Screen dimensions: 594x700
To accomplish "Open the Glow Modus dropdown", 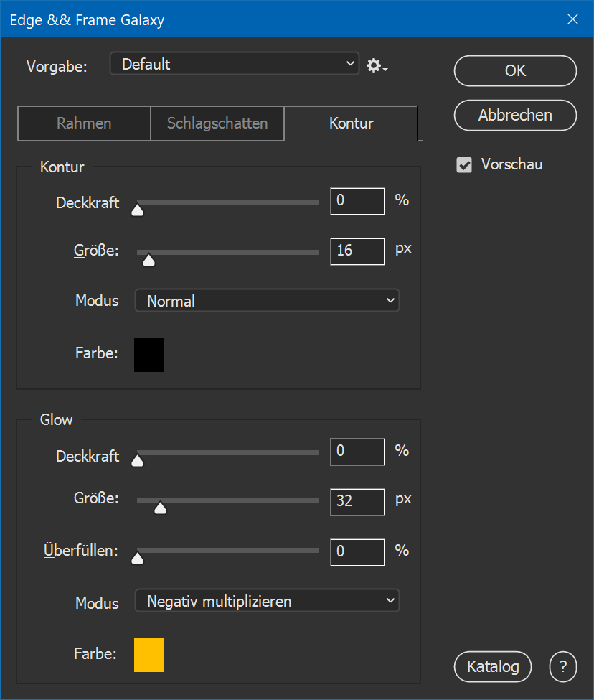I will tap(267, 601).
